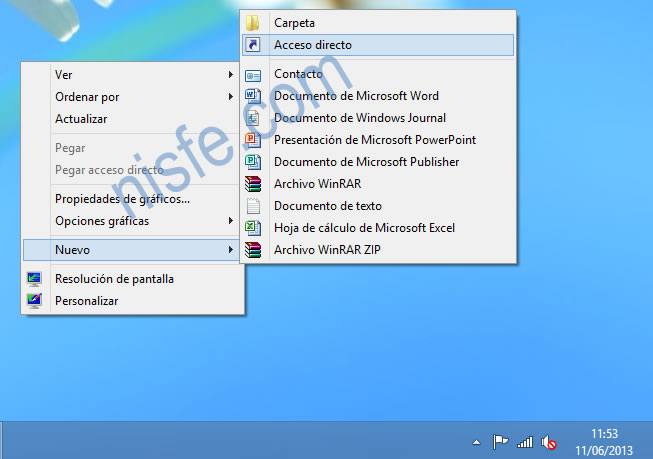Click the Microsoft Excel spreadsheet icon
Screen dimensions: 653x459
[x=253, y=228]
